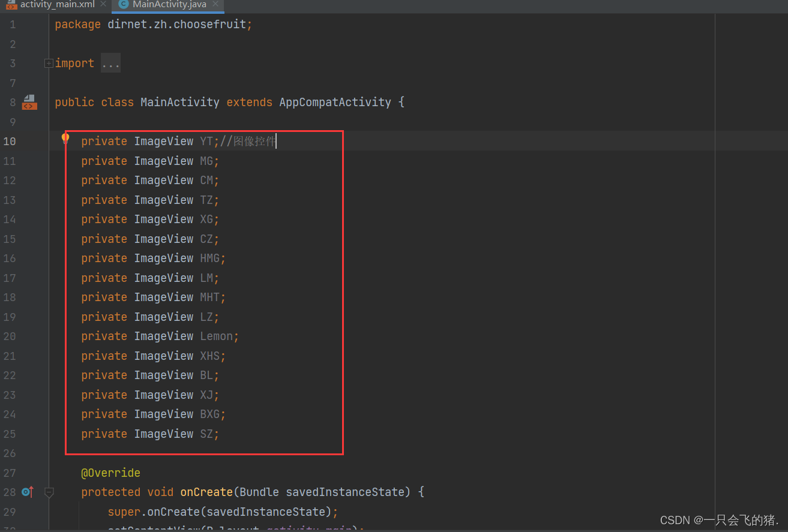The height and width of the screenshot is (532, 788).
Task: Click the extends keyword on line 8
Action: pyautogui.click(x=249, y=102)
